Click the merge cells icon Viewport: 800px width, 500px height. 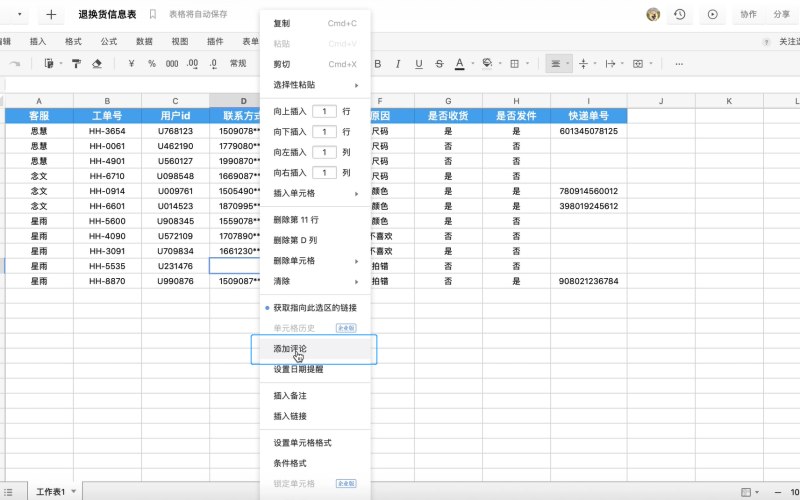pyautogui.click(x=638, y=64)
